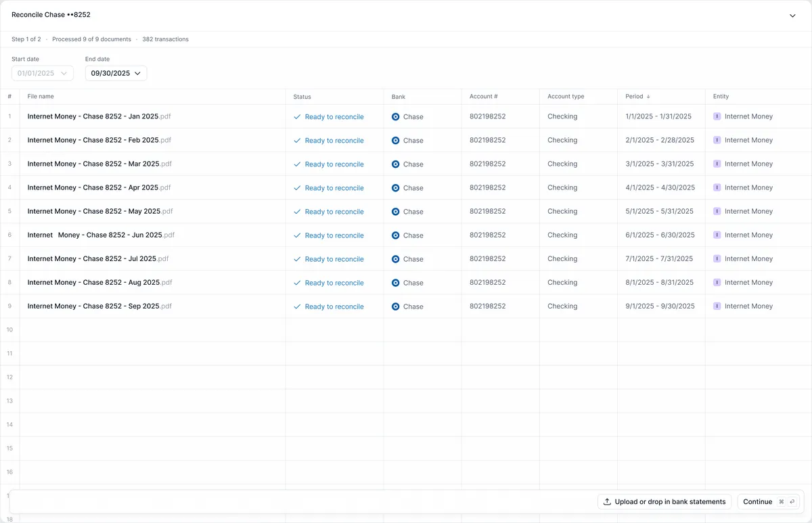This screenshot has width=812, height=523.
Task: Click the 382 transactions summary text
Action: [x=166, y=39]
